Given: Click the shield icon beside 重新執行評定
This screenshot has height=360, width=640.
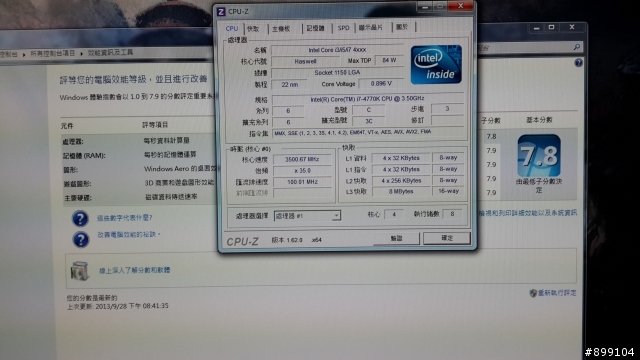Looking at the screenshot, I should 533,293.
